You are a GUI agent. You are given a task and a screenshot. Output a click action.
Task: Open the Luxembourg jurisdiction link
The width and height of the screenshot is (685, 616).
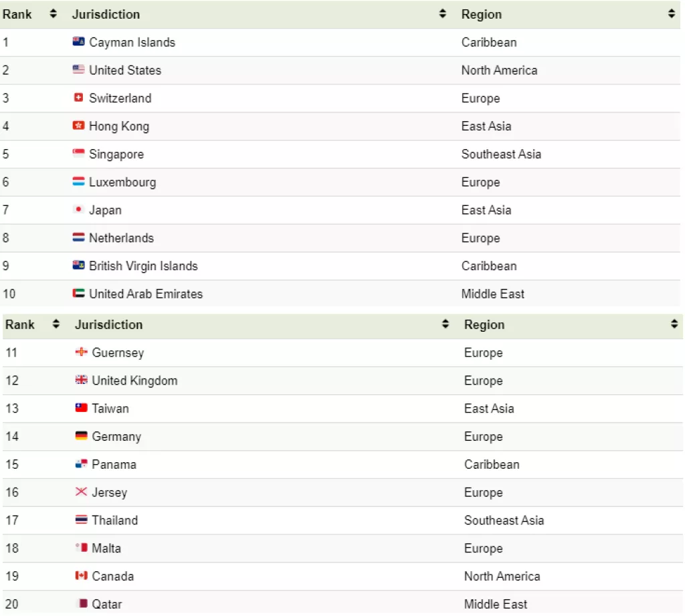[x=122, y=182]
